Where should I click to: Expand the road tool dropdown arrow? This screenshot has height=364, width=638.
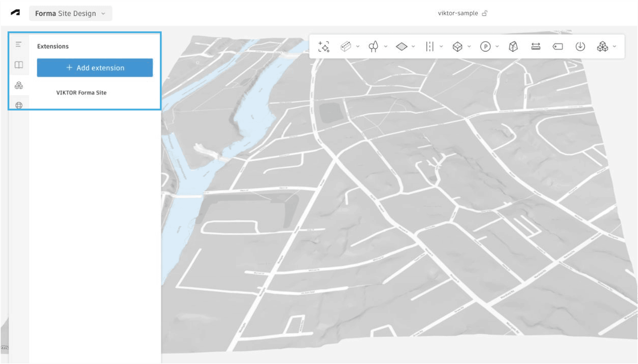coord(441,46)
